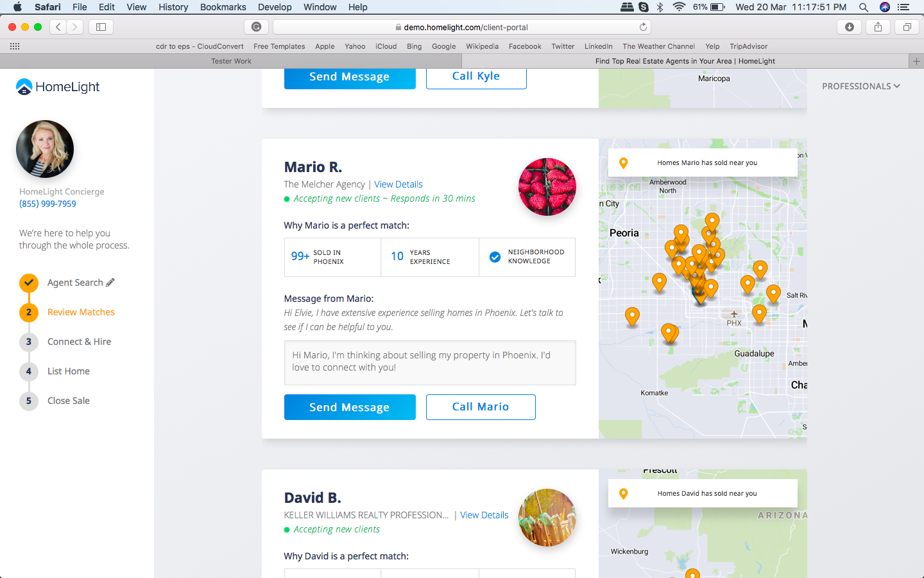Go back with Safari back arrow
924x578 pixels.
pos(58,27)
